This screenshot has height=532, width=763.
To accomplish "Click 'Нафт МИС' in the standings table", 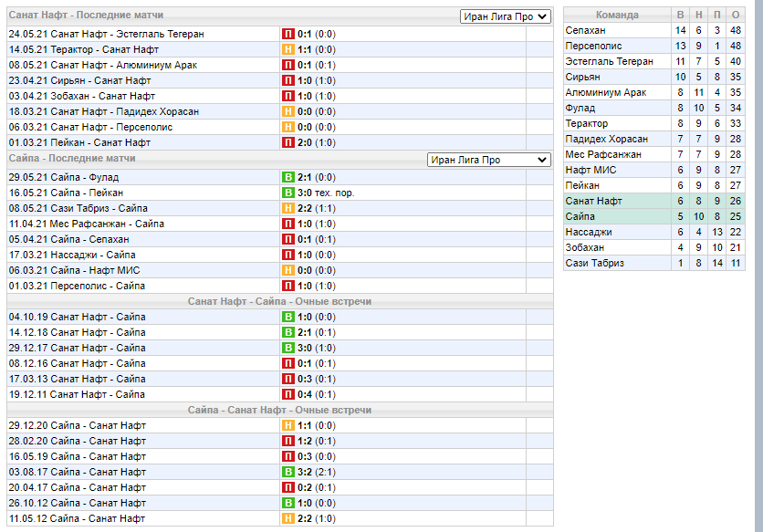I will (x=591, y=171).
